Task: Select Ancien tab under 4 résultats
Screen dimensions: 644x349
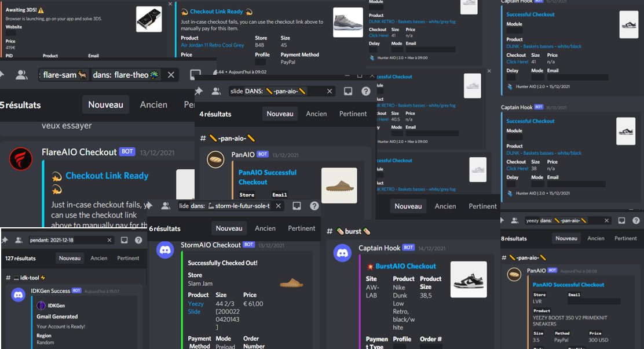Action: pos(316,114)
